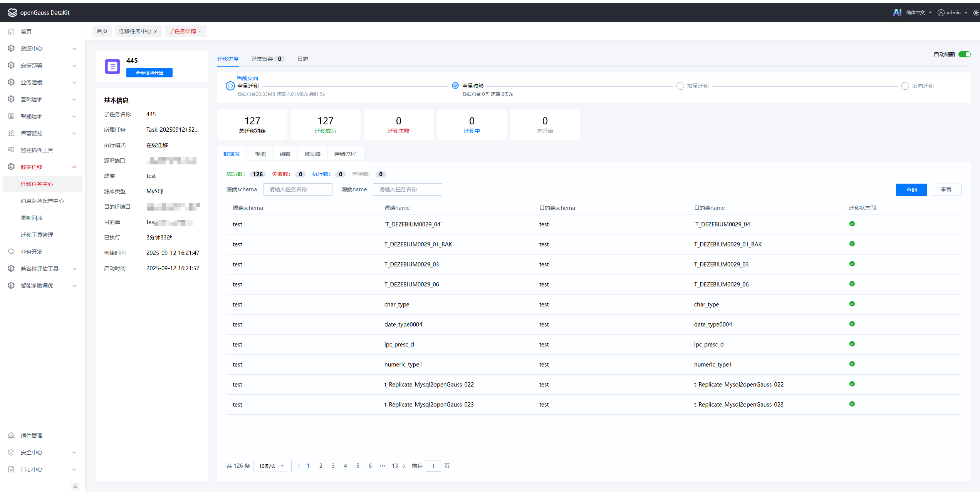This screenshot has height=492, width=980.
Task: Click the 源端schema filter input field
Action: [297, 189]
